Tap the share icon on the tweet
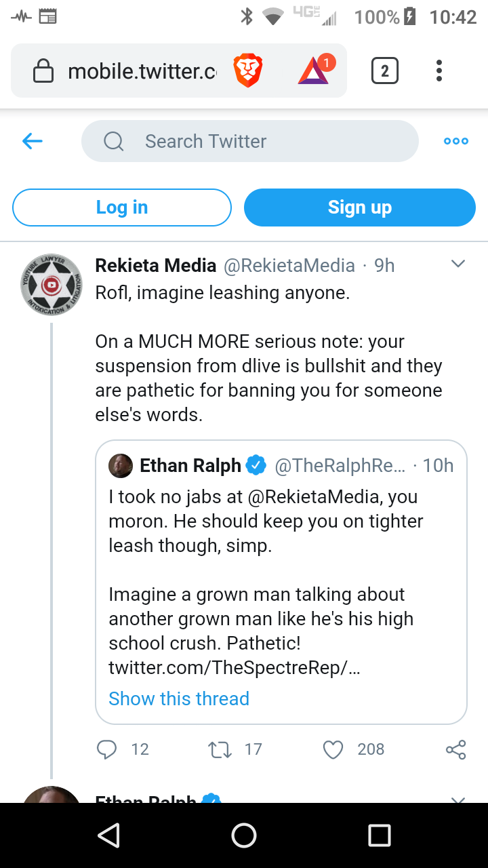This screenshot has width=488, height=868. tap(456, 749)
